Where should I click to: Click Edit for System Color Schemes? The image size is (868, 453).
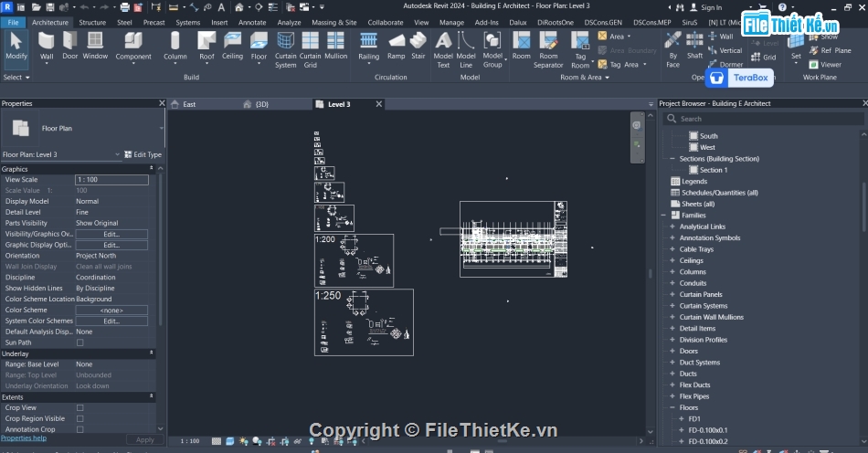[x=111, y=321]
